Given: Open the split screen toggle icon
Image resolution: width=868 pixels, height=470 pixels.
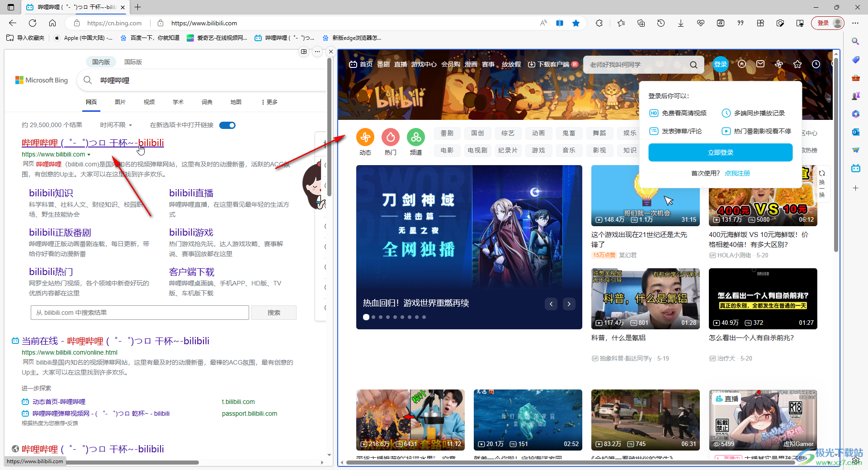Looking at the screenshot, I should click(x=560, y=23).
